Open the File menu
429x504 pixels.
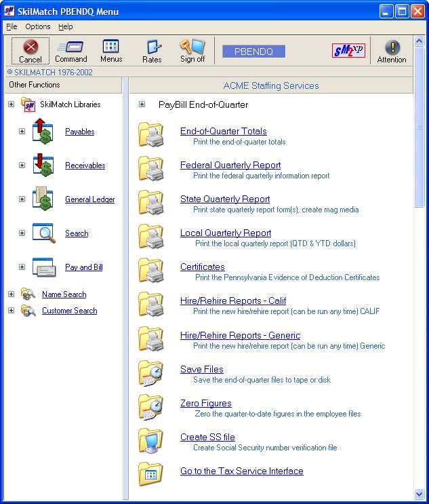tap(12, 26)
